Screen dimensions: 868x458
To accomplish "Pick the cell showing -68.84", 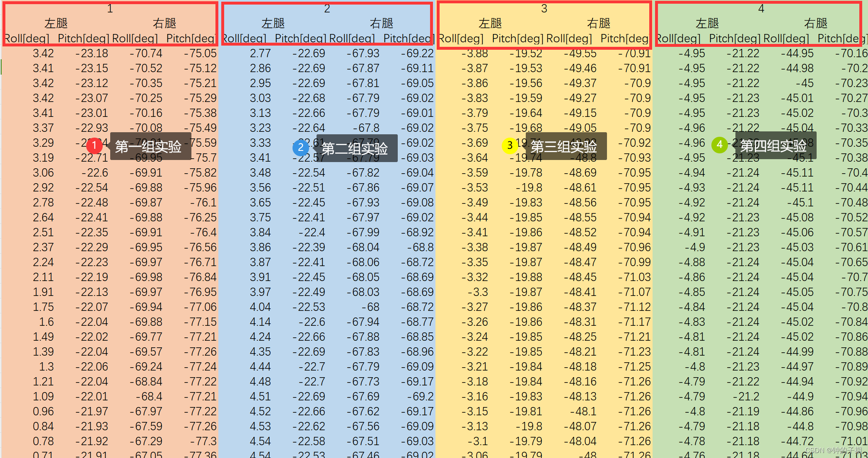I will click(x=146, y=382).
